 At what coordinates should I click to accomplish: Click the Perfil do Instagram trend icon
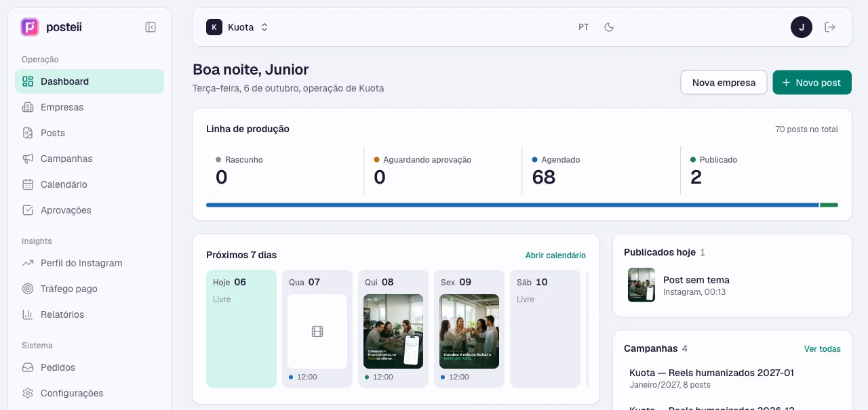pyautogui.click(x=28, y=263)
